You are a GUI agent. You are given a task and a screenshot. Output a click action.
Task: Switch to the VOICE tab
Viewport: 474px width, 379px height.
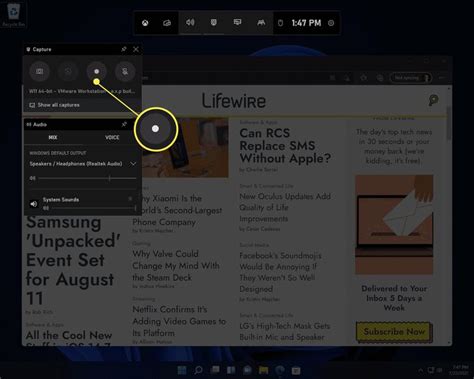(112, 137)
